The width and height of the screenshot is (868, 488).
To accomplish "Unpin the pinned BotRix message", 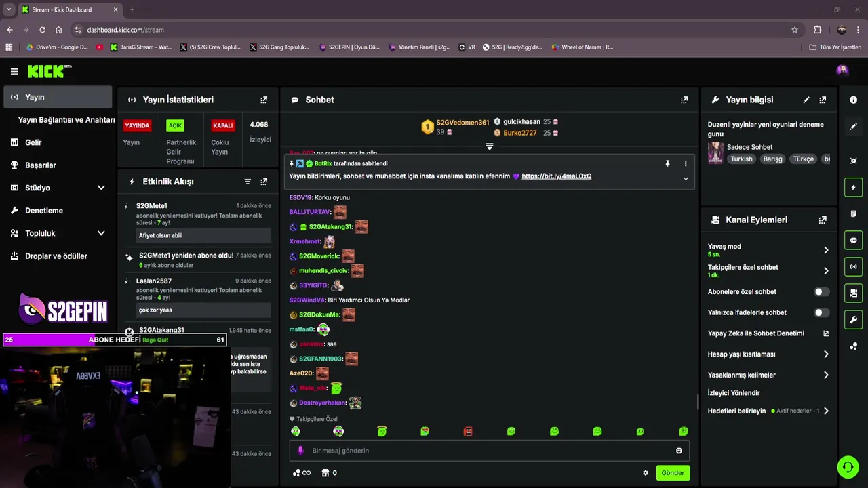I will coord(667,163).
